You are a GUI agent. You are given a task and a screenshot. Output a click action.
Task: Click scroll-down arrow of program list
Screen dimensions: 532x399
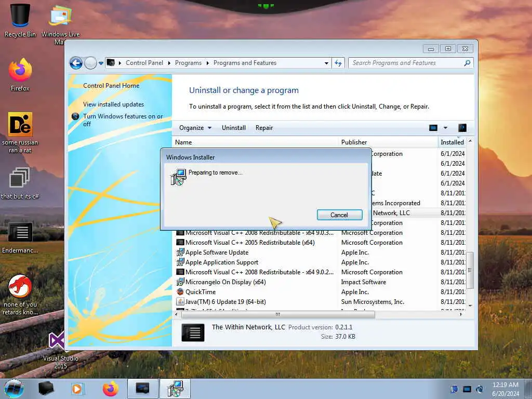point(470,305)
